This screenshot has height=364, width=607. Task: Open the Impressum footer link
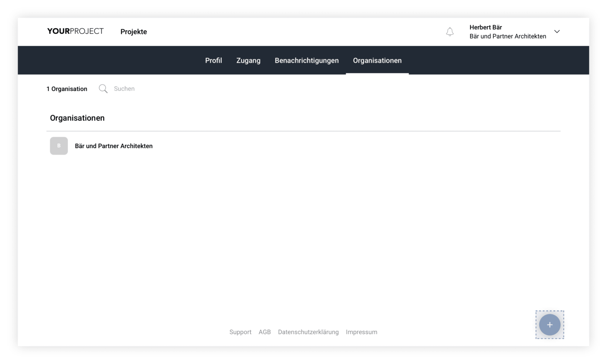361,332
